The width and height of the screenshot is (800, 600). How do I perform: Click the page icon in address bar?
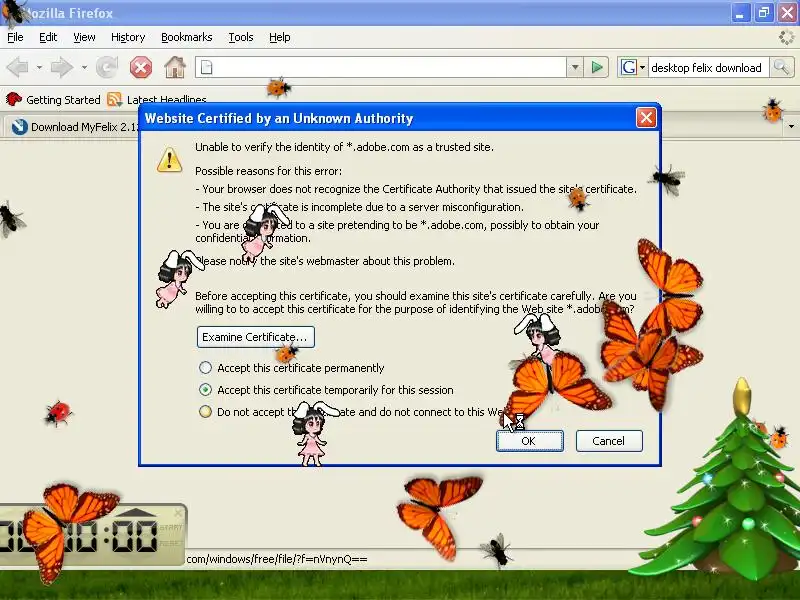tap(207, 67)
